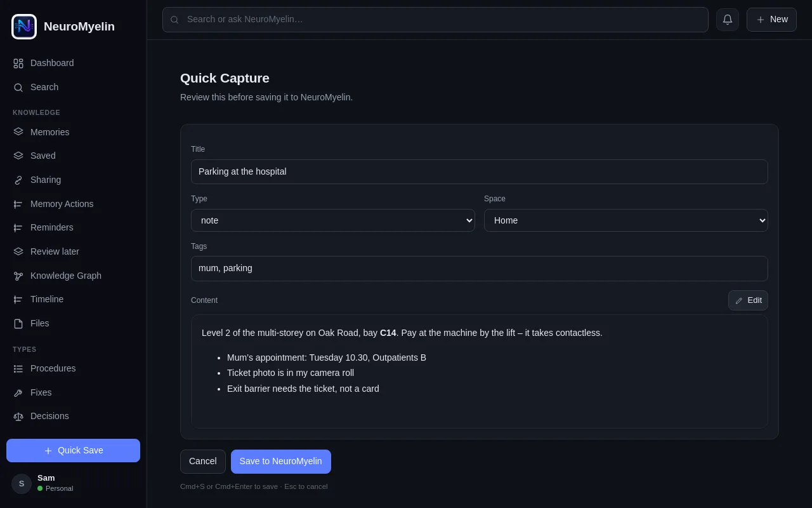Open the Memories section
This screenshot has height=508, width=812.
tap(73, 132)
